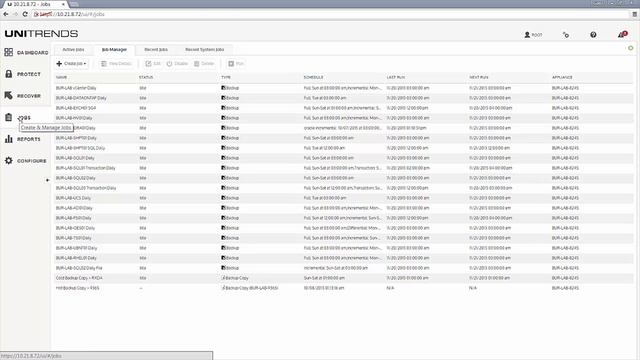This screenshot has width=640, height=360.
Task: Switch to the Active Jobs tab
Action: click(x=73, y=49)
